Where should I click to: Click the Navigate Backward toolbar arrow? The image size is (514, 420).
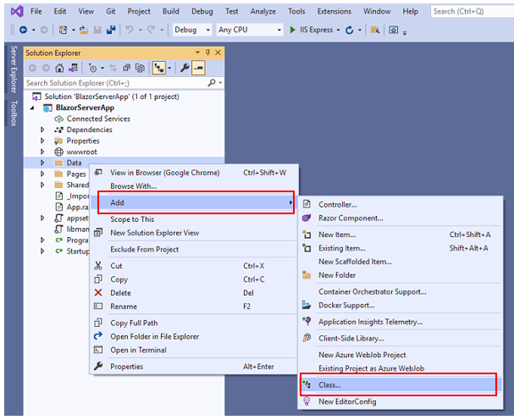pos(23,30)
